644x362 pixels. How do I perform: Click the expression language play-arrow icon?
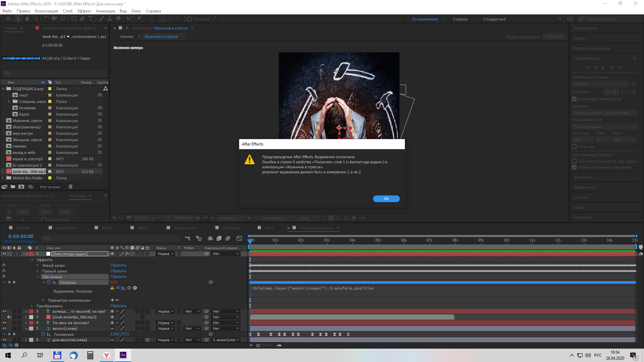[135, 288]
